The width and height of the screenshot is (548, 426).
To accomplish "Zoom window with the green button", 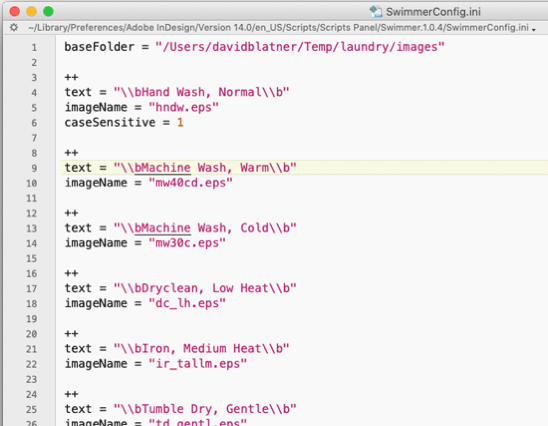I will click(x=48, y=12).
